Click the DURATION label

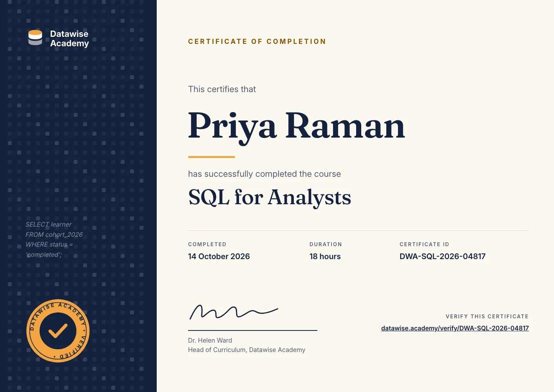pyautogui.click(x=326, y=244)
